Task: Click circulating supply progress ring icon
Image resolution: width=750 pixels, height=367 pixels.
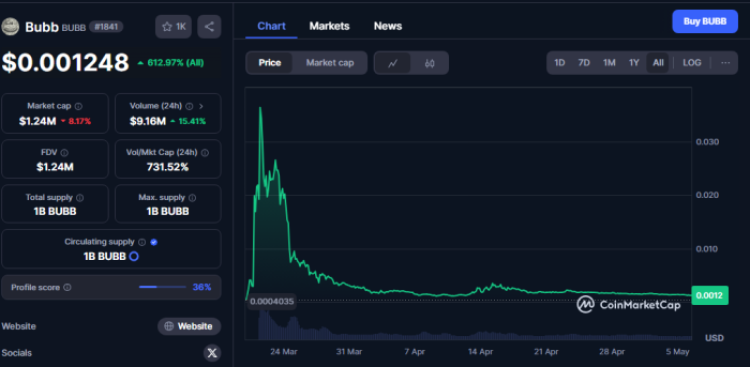Action: point(134,256)
